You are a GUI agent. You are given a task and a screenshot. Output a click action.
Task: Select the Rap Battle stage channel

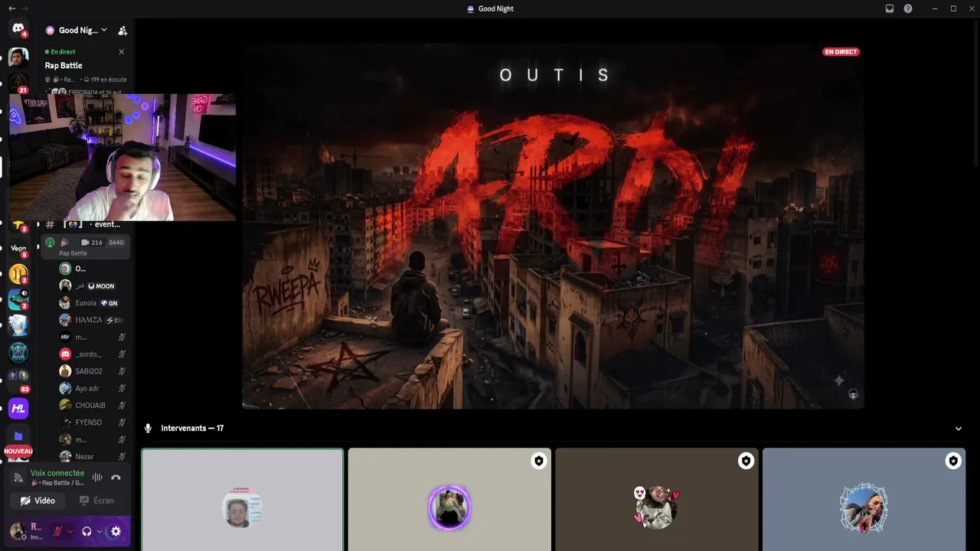84,246
